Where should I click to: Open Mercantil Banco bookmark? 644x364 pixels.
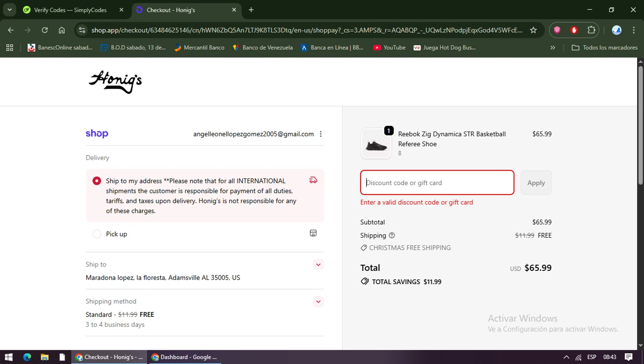(199, 48)
